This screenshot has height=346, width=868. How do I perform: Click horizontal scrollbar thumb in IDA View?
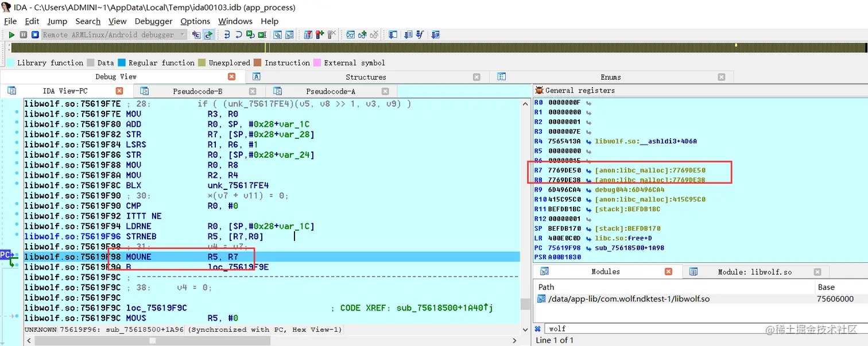pyautogui.click(x=153, y=340)
